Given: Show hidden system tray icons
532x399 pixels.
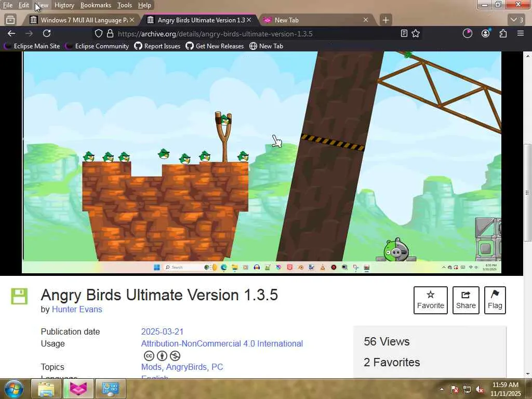Looking at the screenshot, I should [x=442, y=390].
